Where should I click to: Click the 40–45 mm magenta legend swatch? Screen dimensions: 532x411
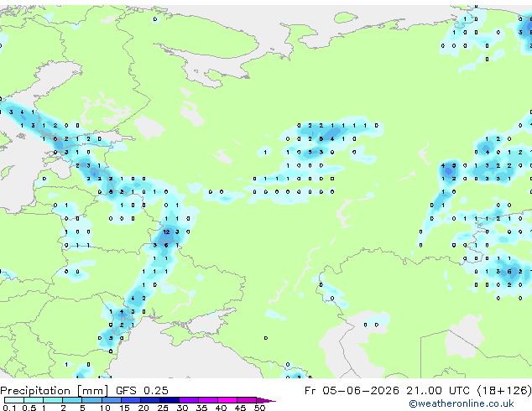coord(227,400)
